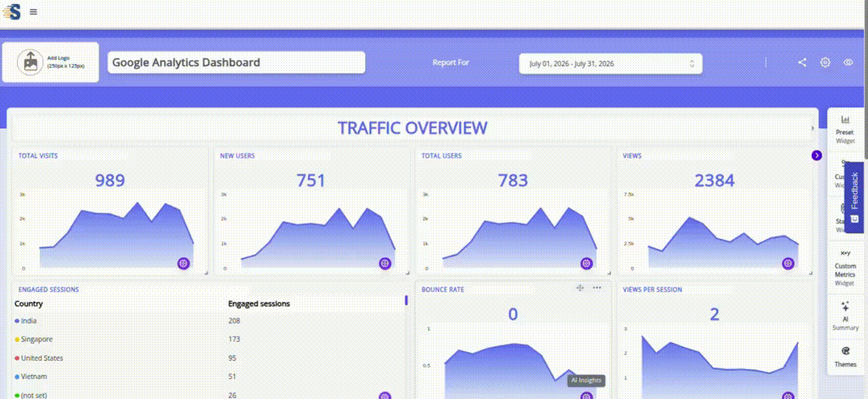Screen dimensions: 868x399
Task: Select Preset Widget in side panel
Action: tap(845, 129)
